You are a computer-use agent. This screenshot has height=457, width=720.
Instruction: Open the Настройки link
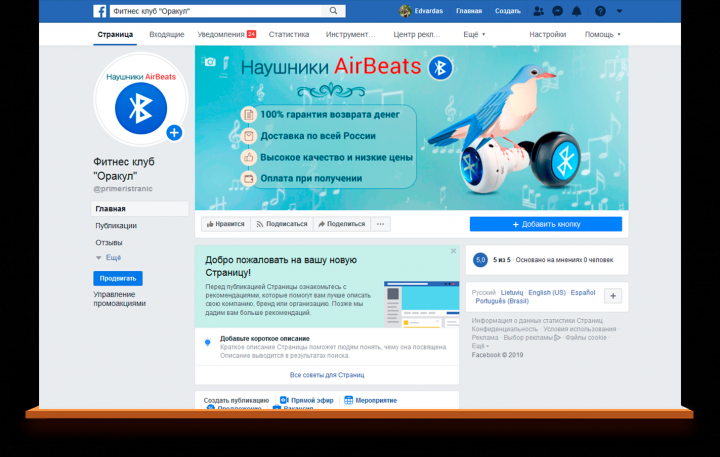click(x=547, y=34)
